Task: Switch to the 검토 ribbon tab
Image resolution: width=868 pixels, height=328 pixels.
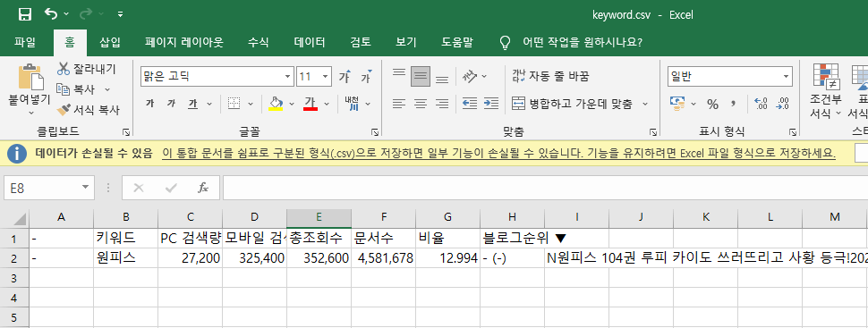Action: (x=361, y=43)
